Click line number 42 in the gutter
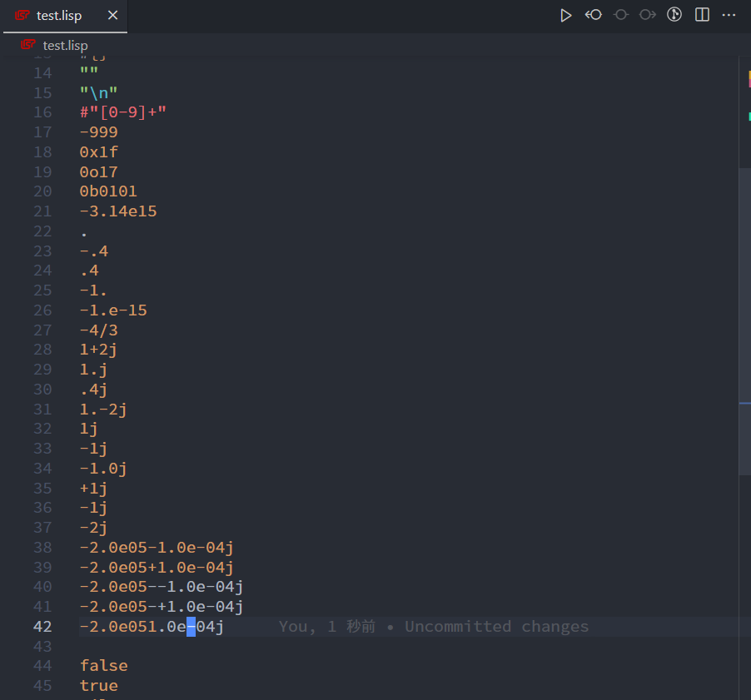The image size is (751, 700). (42, 626)
